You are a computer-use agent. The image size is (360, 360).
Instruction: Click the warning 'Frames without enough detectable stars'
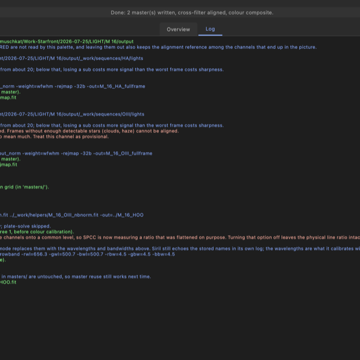pyautogui.click(x=89, y=131)
